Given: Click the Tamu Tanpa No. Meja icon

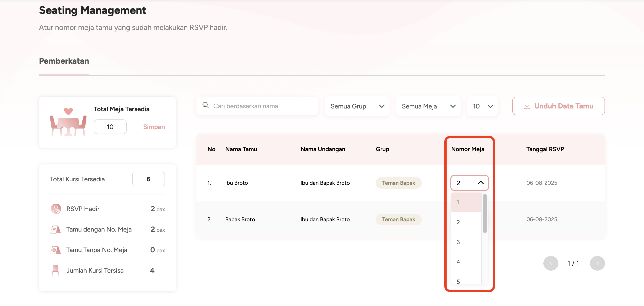Looking at the screenshot, I should point(55,250).
